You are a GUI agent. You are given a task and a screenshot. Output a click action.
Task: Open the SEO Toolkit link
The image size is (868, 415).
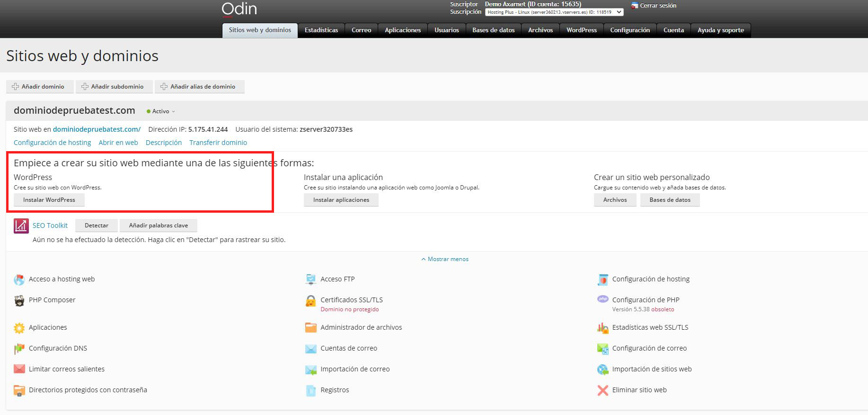click(50, 226)
